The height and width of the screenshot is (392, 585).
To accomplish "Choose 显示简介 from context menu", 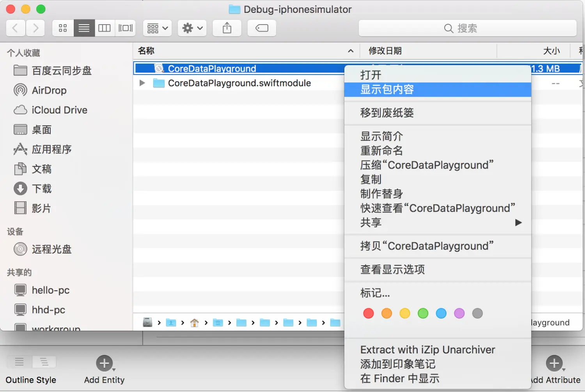I will coord(438,137).
